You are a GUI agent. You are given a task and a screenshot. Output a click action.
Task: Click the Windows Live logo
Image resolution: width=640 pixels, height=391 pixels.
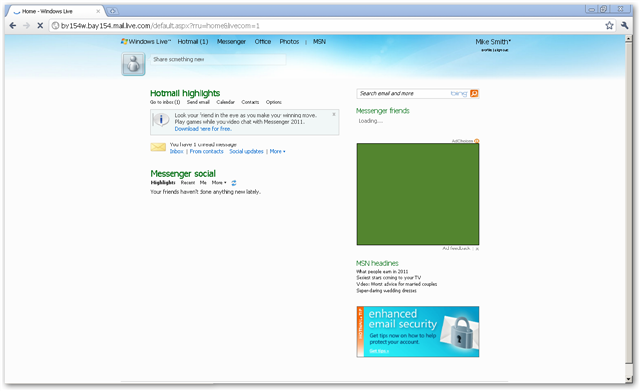tap(146, 42)
